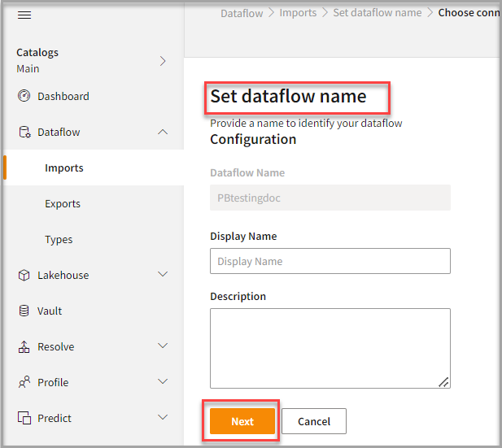Image resolution: width=502 pixels, height=448 pixels.
Task: Click the Cancel button
Action: pos(314,421)
